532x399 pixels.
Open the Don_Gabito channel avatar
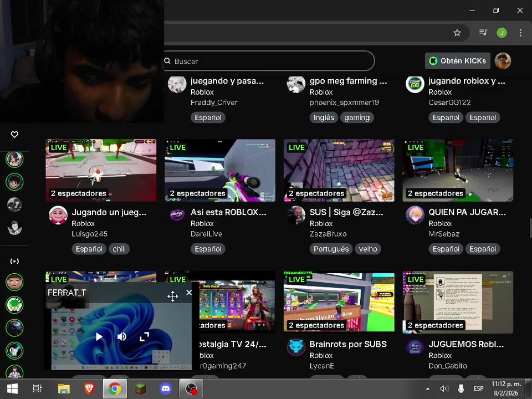(415, 347)
